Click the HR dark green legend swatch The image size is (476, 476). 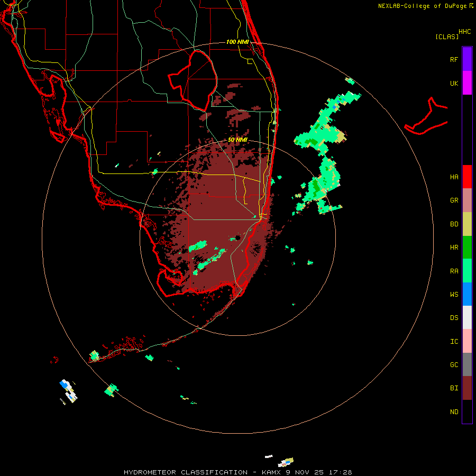(467, 248)
